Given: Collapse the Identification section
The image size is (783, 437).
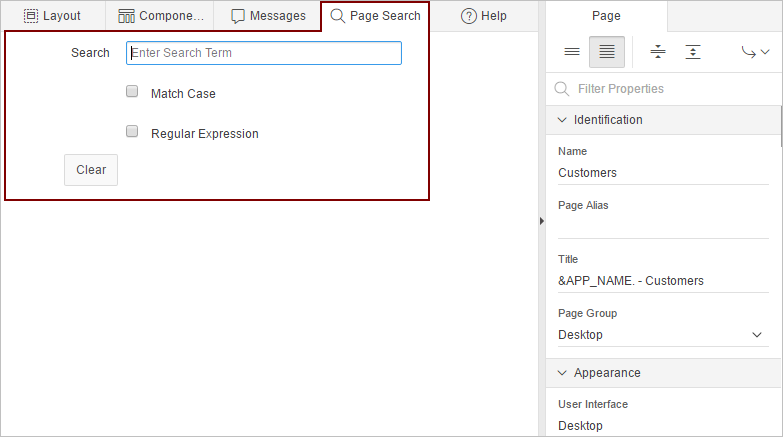Looking at the screenshot, I should (x=561, y=120).
